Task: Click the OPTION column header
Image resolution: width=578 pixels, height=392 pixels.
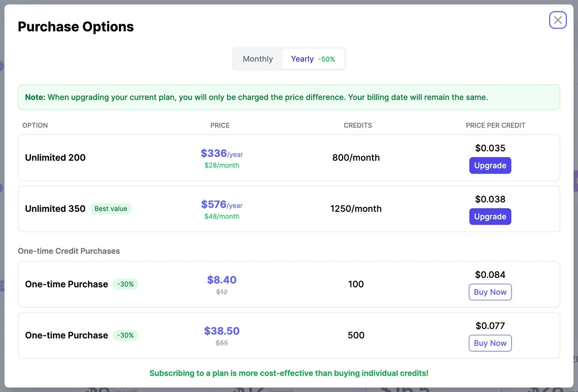Action: (x=35, y=125)
